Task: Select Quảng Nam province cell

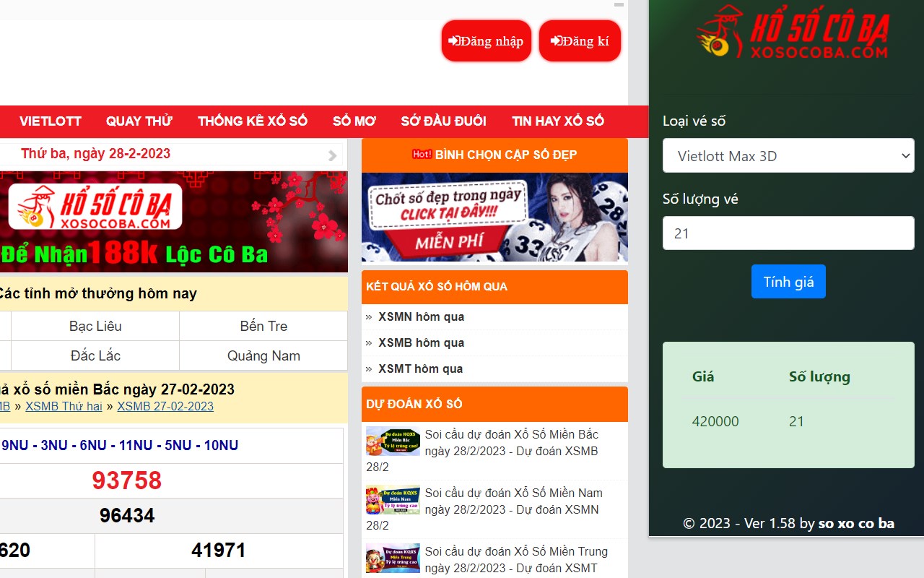Action: click(263, 355)
